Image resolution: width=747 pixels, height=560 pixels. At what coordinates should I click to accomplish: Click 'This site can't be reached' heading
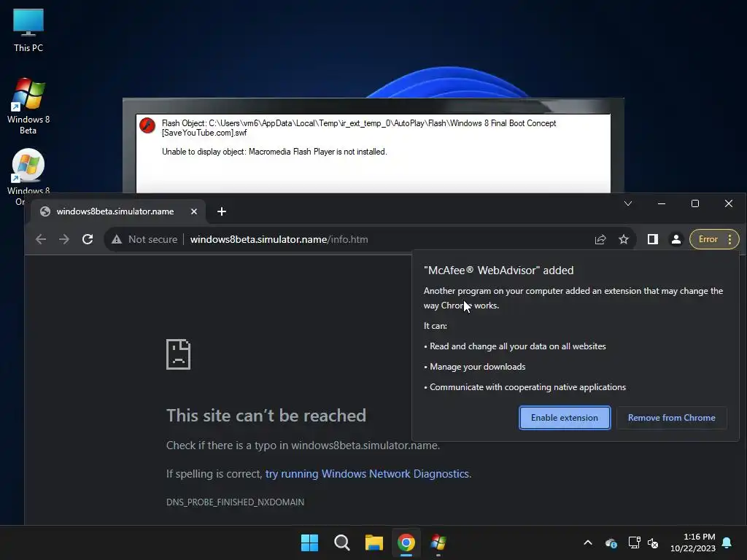pyautogui.click(x=266, y=416)
